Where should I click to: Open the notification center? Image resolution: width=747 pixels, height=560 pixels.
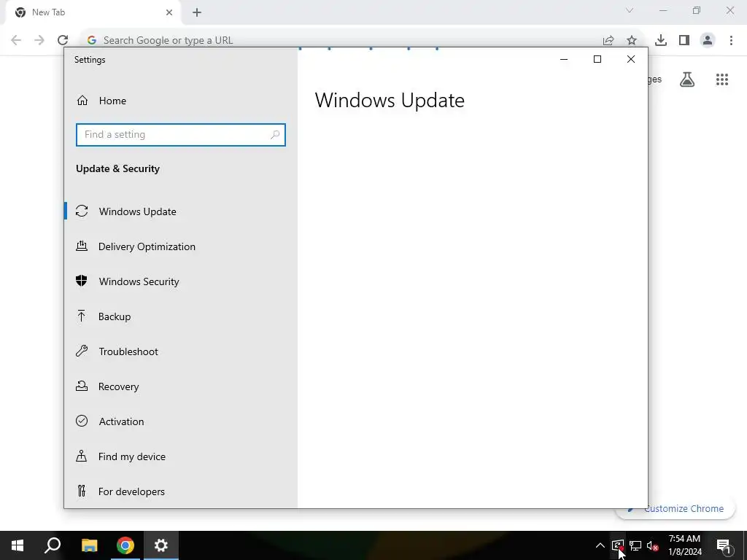point(724,545)
